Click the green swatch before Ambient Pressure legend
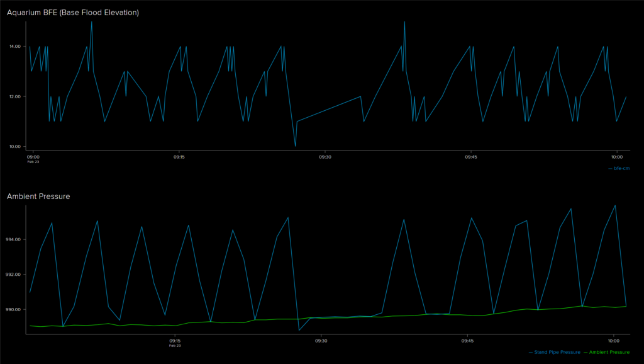Image resolution: width=644 pixels, height=364 pixels. [x=586, y=352]
